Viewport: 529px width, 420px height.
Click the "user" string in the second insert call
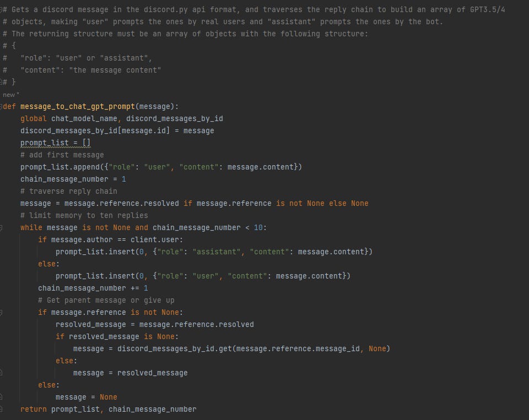(x=206, y=276)
